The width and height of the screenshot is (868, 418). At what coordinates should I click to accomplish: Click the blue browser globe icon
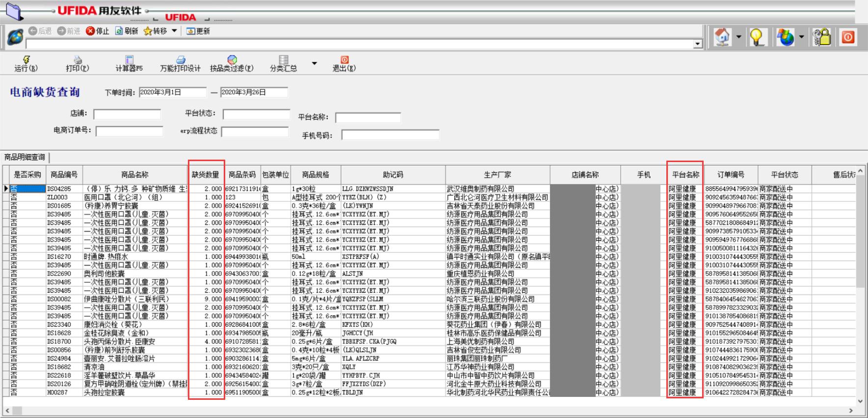click(15, 37)
